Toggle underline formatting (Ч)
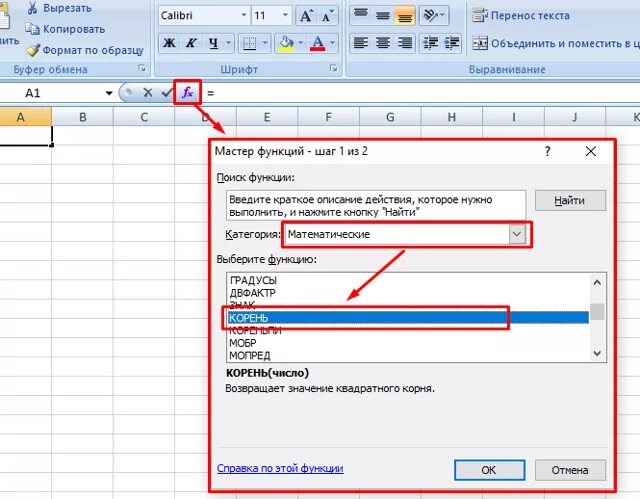 point(213,43)
